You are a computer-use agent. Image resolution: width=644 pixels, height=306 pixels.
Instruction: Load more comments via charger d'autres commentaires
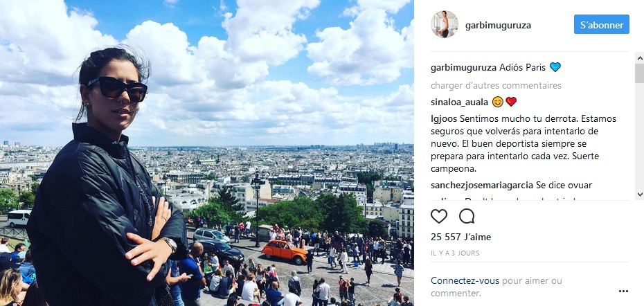[x=496, y=85]
